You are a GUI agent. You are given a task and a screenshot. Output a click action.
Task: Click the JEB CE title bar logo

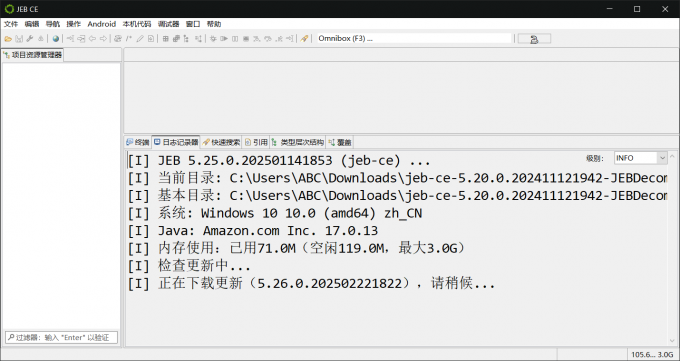point(9,9)
